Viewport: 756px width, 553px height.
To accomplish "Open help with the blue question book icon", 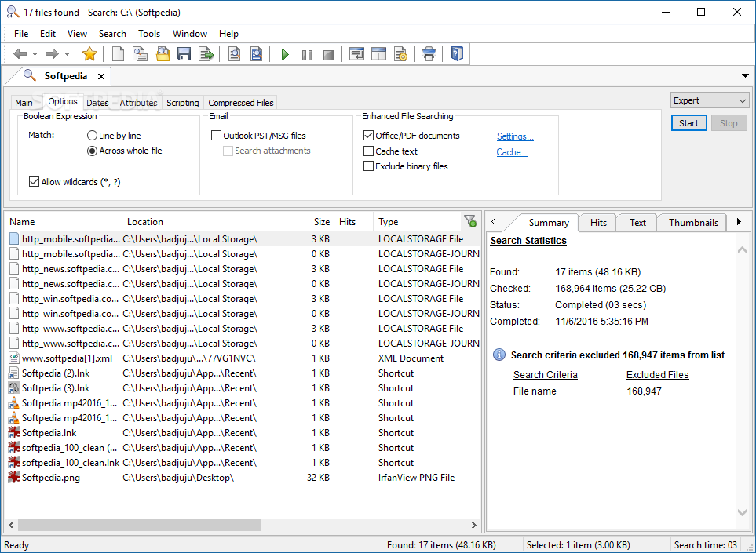I will pyautogui.click(x=457, y=53).
